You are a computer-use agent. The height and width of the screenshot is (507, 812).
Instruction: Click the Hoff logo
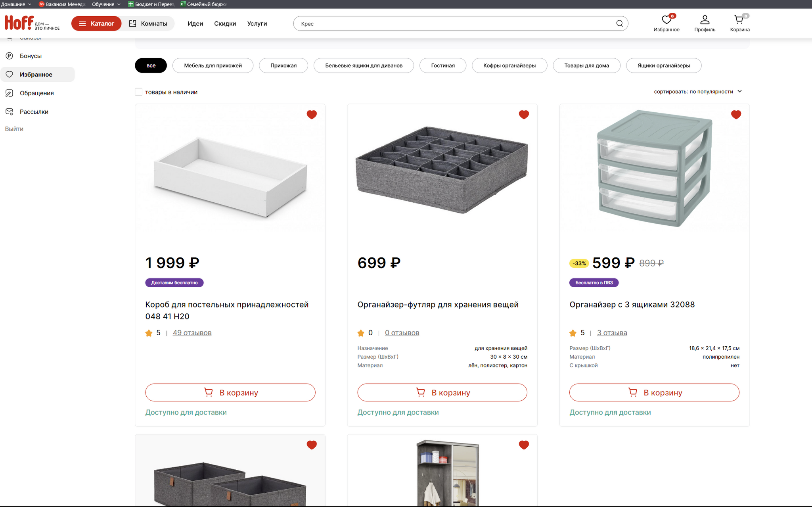[19, 22]
